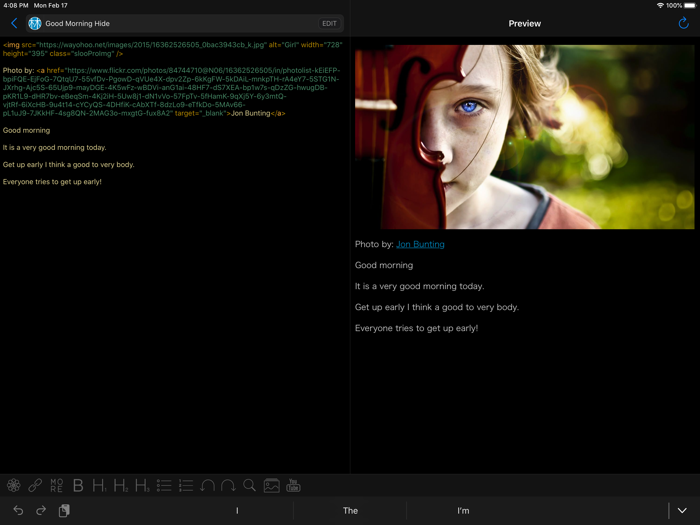Screen dimensions: 700x525
Task: Insert Heading 2
Action: pyautogui.click(x=121, y=485)
